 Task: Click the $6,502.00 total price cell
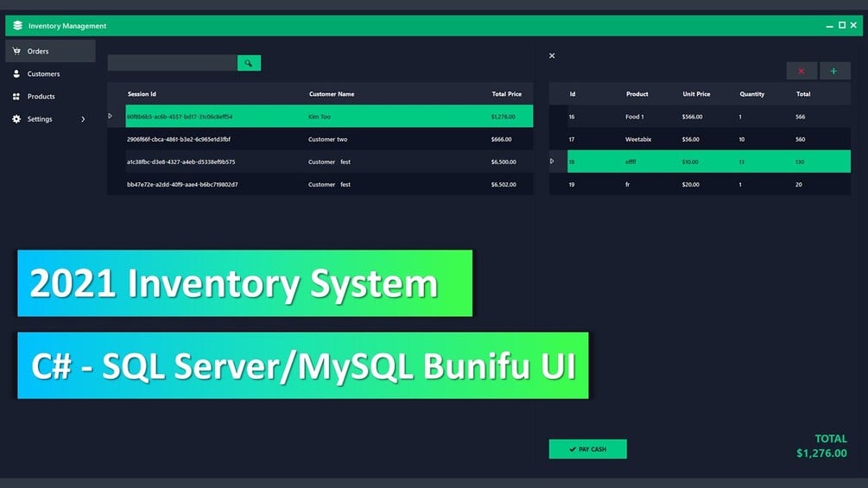[x=504, y=185]
